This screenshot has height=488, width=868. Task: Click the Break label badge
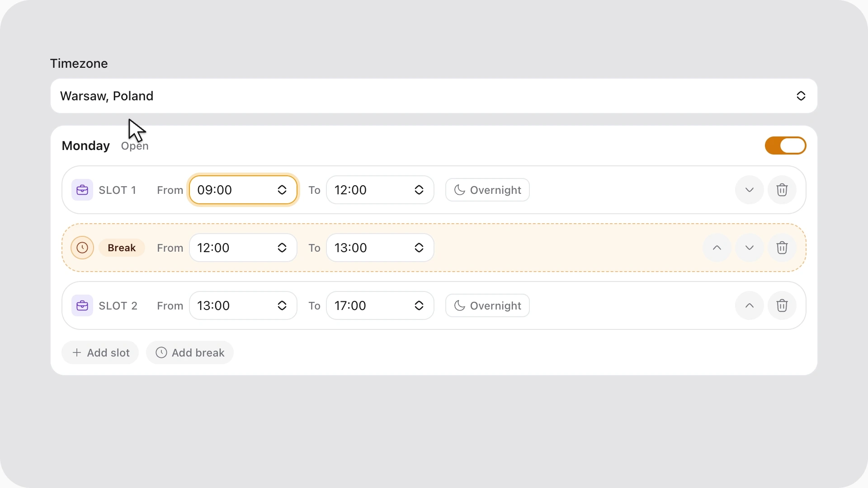point(122,248)
